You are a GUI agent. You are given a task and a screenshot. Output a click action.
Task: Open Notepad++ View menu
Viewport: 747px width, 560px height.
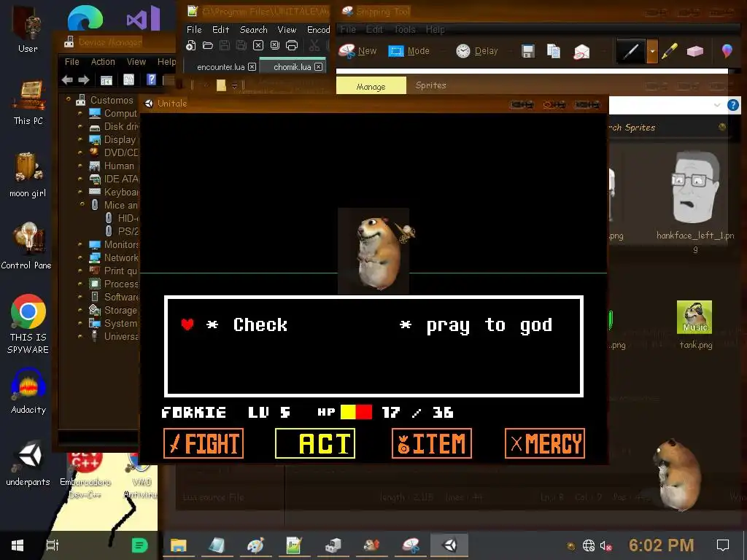[287, 29]
